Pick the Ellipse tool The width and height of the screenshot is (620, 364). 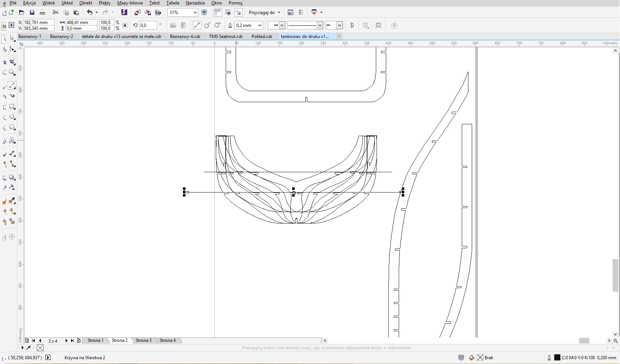click(x=12, y=117)
